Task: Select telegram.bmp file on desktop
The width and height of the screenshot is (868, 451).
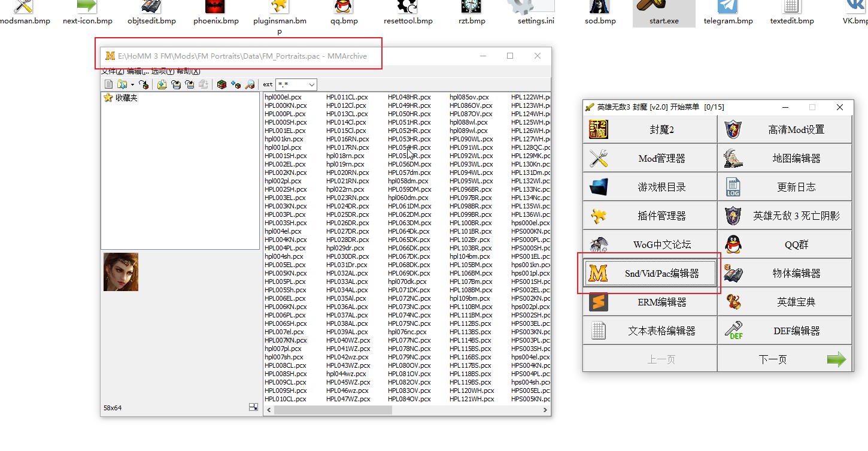Action: coord(728,13)
